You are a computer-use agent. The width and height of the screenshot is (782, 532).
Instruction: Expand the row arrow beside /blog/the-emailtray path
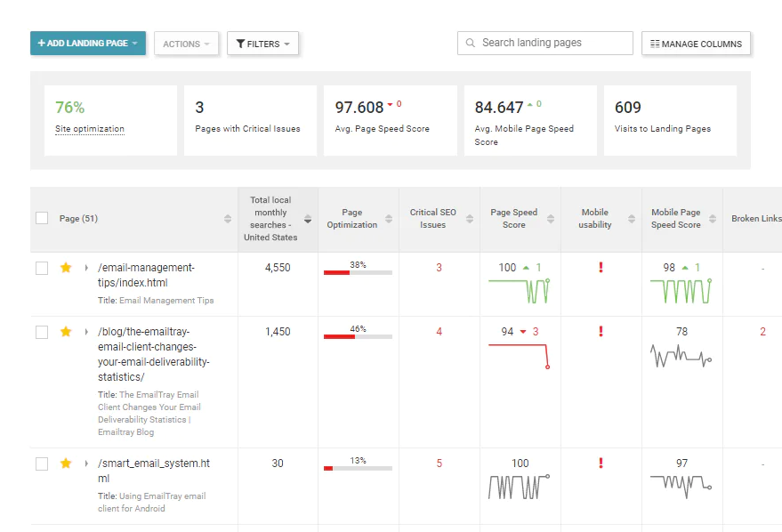[x=85, y=331]
